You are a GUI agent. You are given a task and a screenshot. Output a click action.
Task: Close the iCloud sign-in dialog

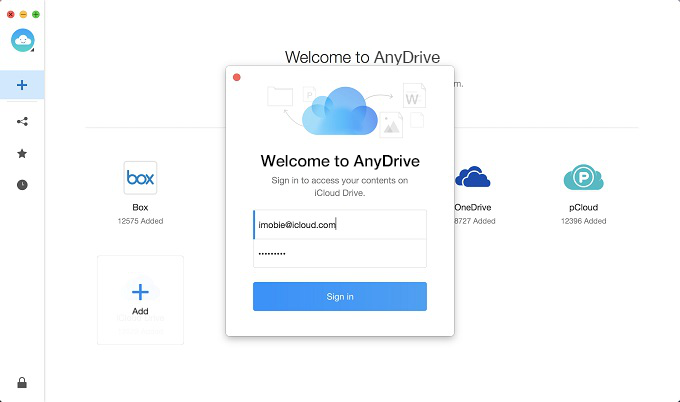click(x=237, y=77)
